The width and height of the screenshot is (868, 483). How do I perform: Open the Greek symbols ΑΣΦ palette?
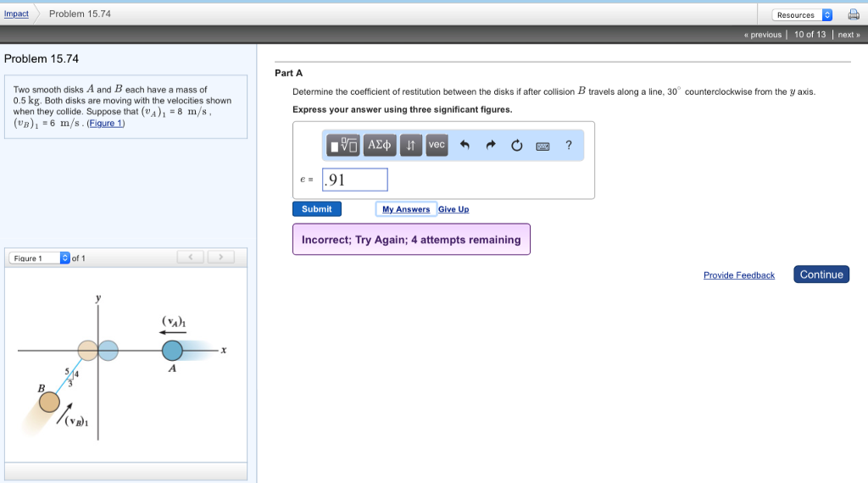pyautogui.click(x=380, y=146)
